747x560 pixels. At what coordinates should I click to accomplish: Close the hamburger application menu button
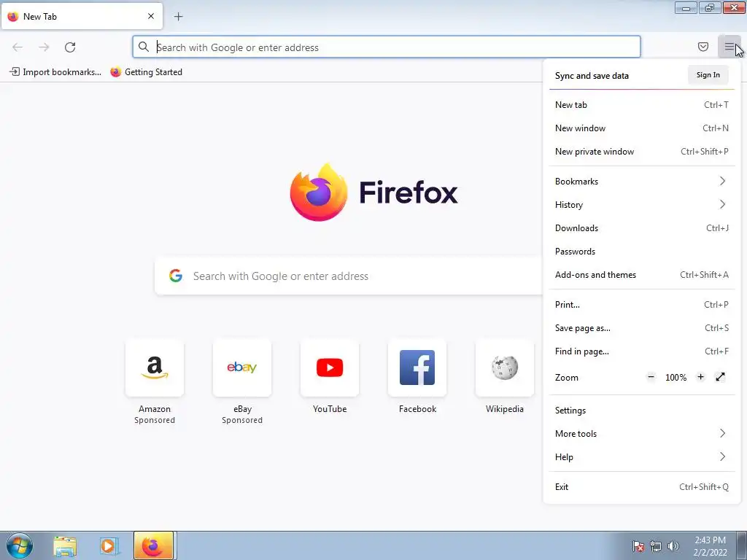pos(729,47)
